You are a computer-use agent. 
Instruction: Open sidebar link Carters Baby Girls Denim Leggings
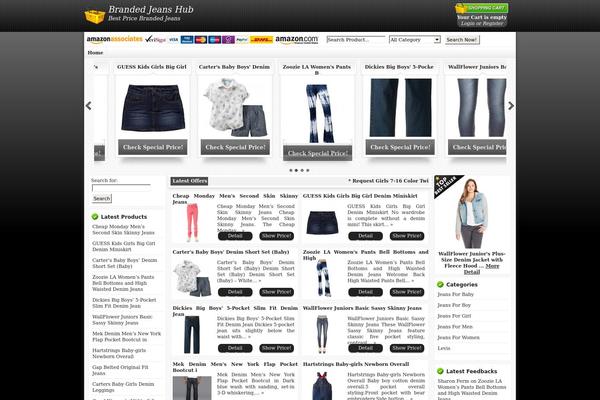pyautogui.click(x=123, y=387)
